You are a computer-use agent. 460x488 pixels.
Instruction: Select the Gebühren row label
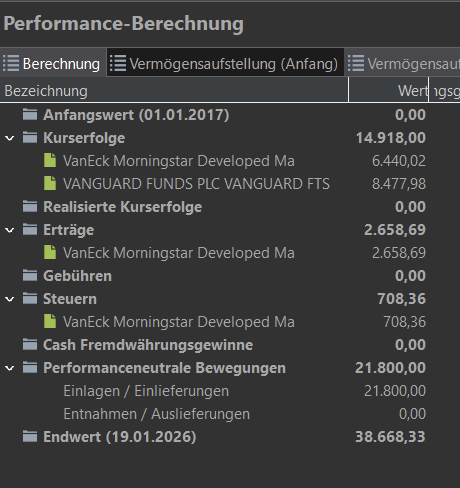pyautogui.click(x=77, y=276)
